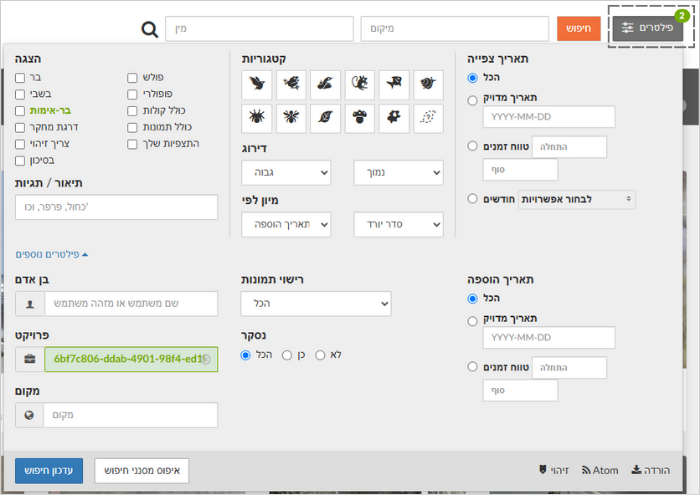The image size is (700, 496).
Task: Open the רישוי תמונות dropdown
Action: 316,304
